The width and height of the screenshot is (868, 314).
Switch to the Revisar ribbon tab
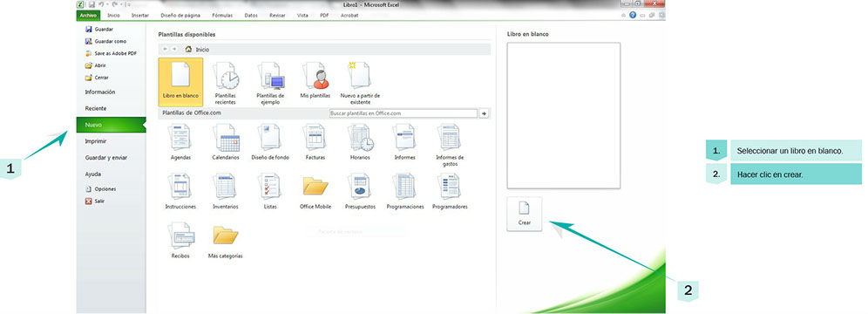click(x=277, y=16)
